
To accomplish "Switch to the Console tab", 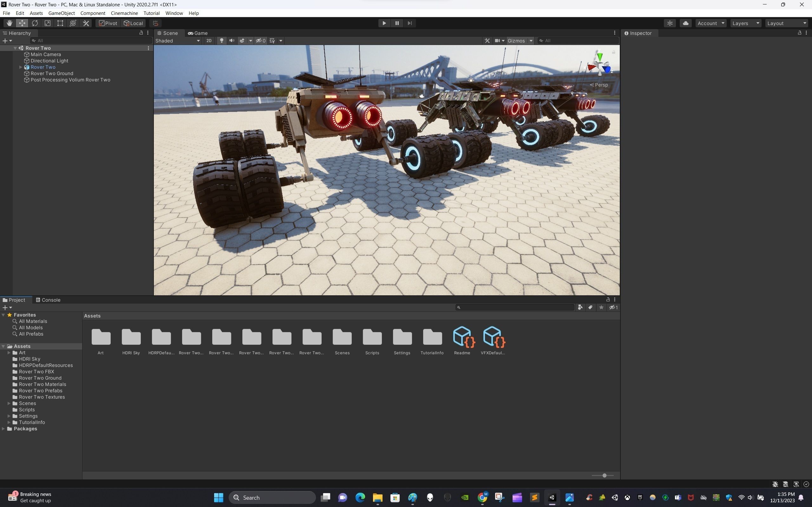I will point(48,300).
